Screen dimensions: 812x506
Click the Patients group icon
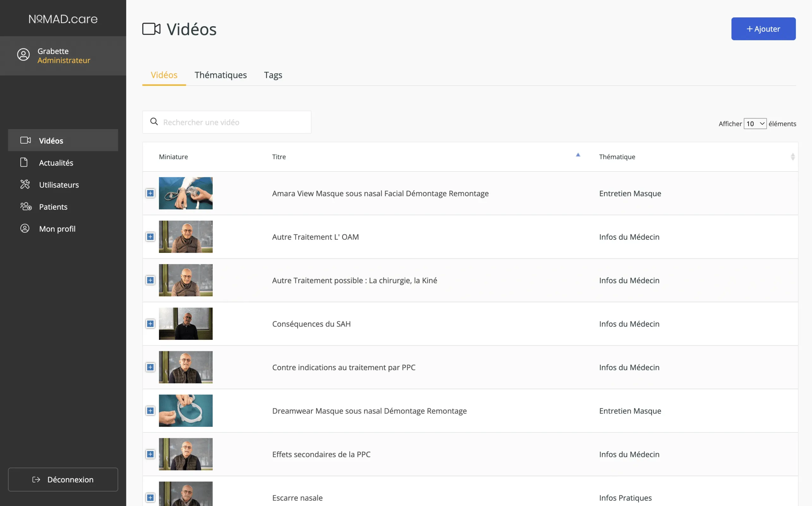[26, 206]
